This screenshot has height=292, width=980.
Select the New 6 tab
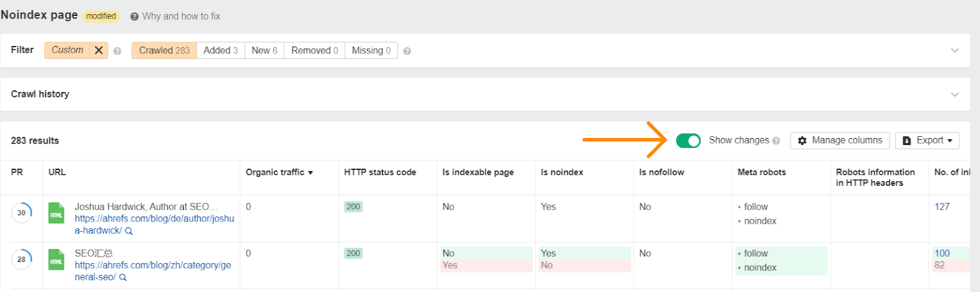coord(264,50)
